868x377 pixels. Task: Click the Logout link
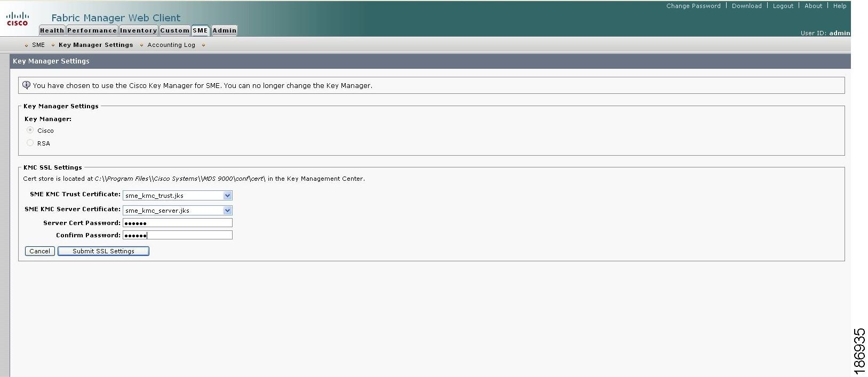coord(783,6)
